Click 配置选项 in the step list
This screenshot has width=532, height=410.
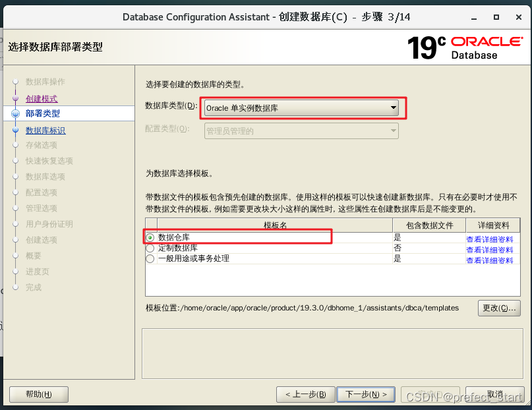coord(42,192)
